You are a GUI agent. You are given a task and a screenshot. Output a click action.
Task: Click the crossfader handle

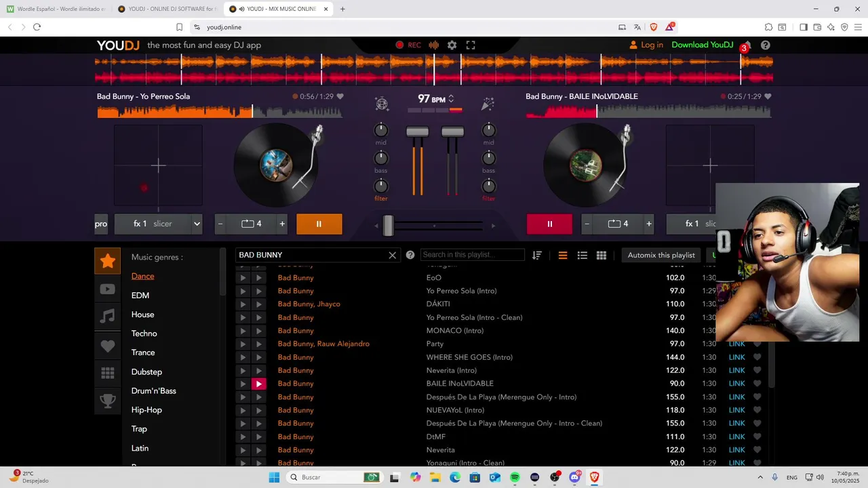pyautogui.click(x=389, y=225)
